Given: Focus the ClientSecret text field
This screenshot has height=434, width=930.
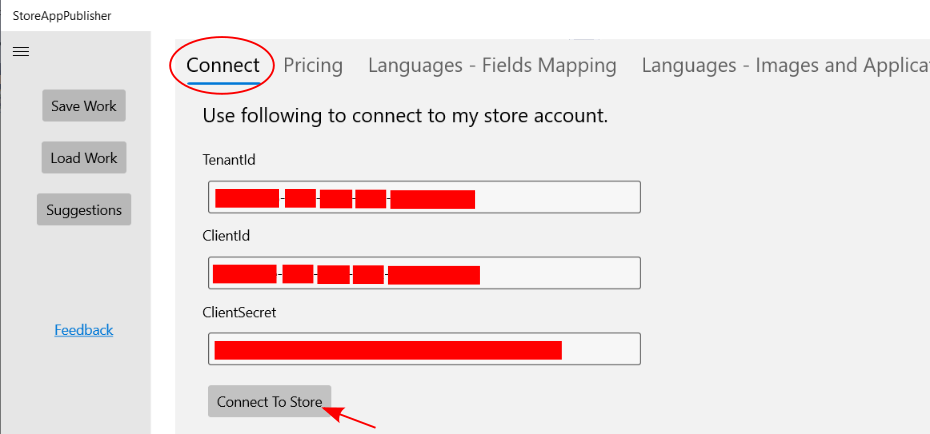Looking at the screenshot, I should pyautogui.click(x=424, y=349).
